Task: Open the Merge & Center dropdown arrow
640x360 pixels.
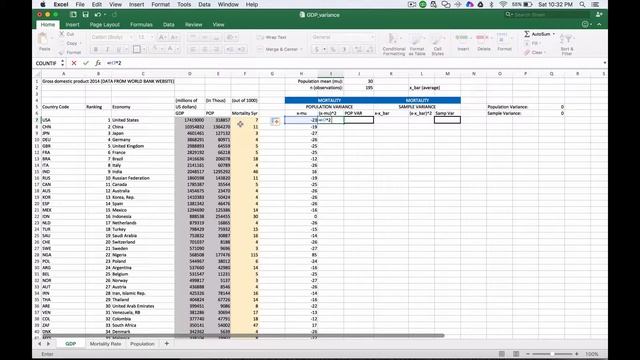Action: [x=301, y=49]
